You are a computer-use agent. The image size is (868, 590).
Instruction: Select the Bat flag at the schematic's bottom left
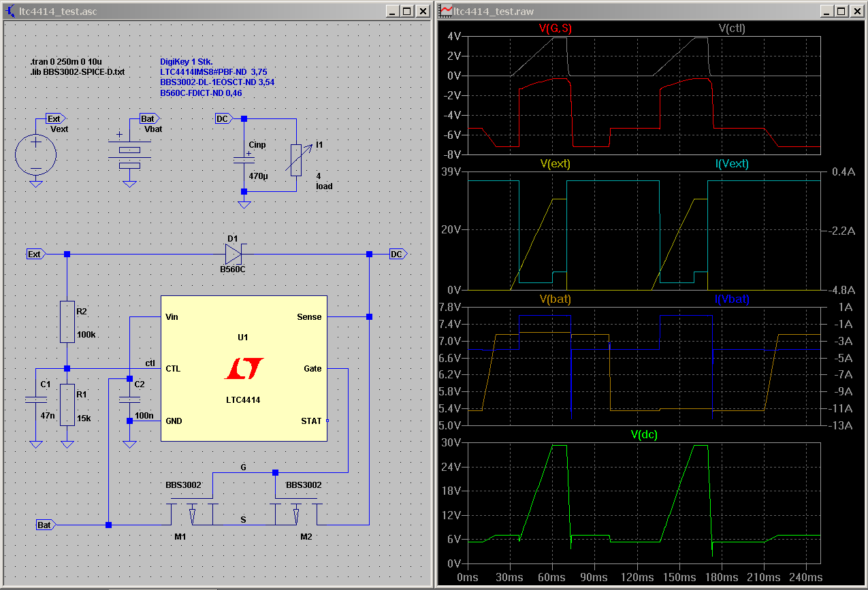[x=46, y=525]
